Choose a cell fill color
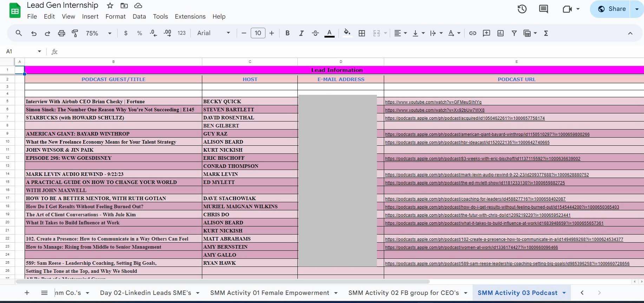 coord(347,33)
